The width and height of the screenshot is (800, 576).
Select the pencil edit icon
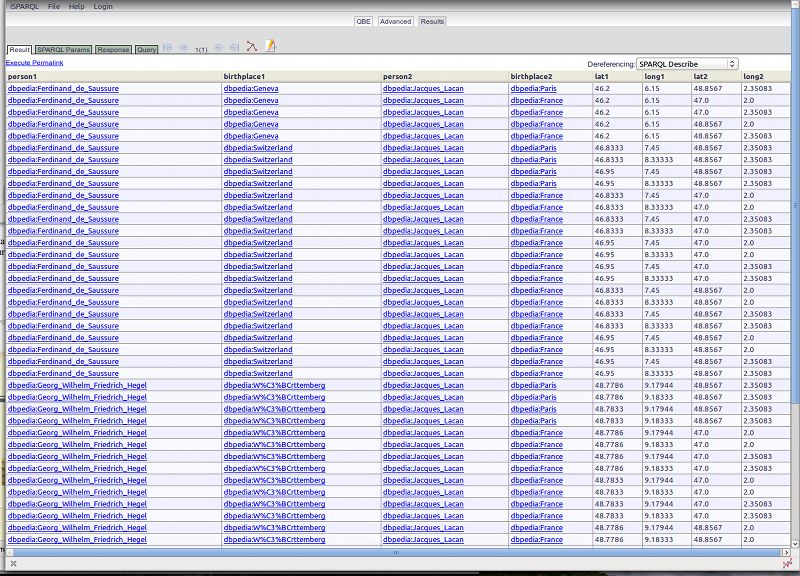pos(270,47)
